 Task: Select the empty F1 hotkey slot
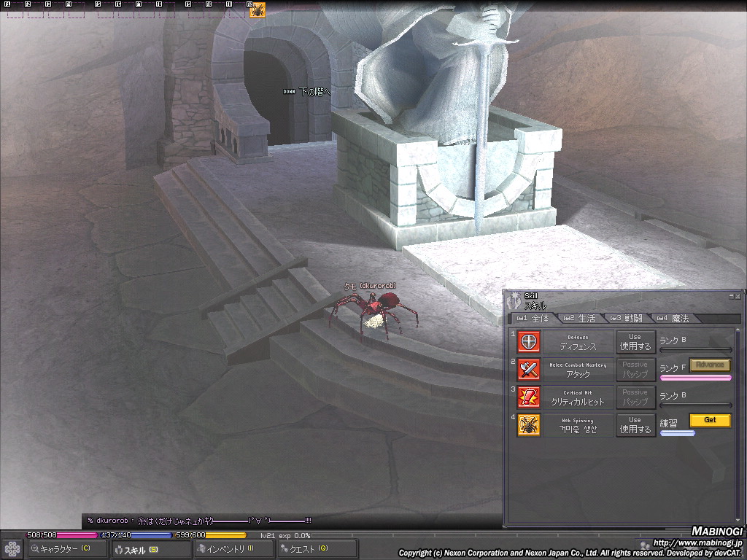[15, 10]
